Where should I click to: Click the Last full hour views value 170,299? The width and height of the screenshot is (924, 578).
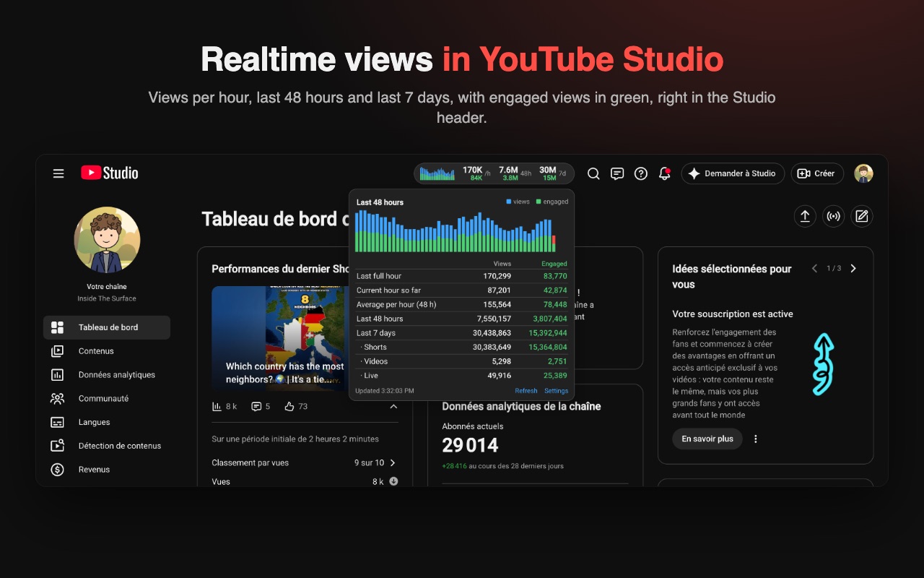(x=496, y=276)
